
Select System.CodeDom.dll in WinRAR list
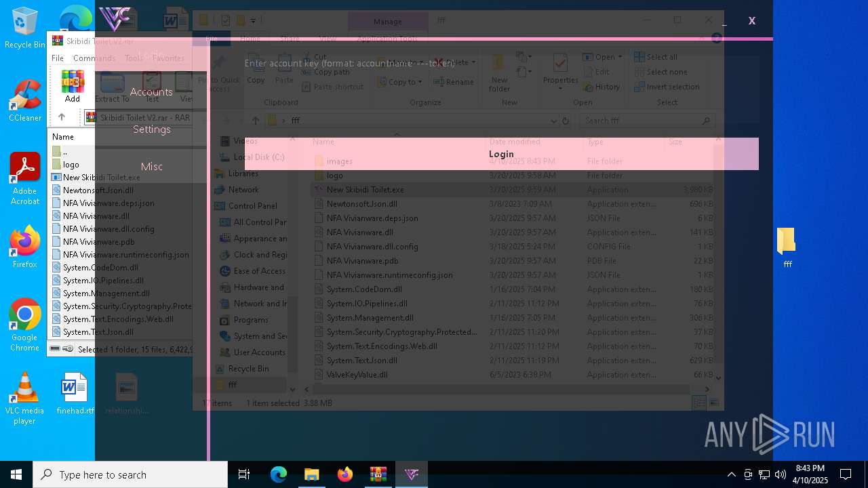click(x=95, y=268)
